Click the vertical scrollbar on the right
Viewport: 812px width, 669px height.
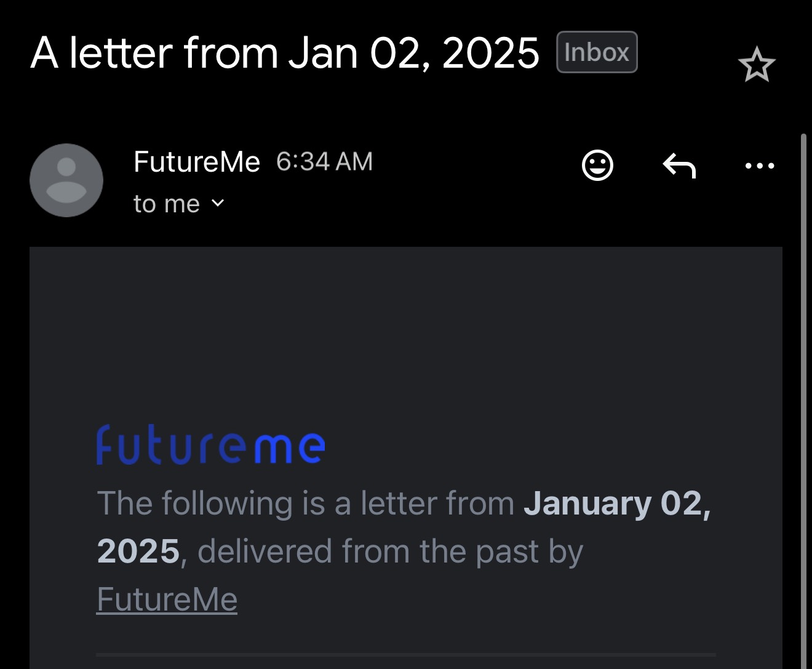pos(803,369)
